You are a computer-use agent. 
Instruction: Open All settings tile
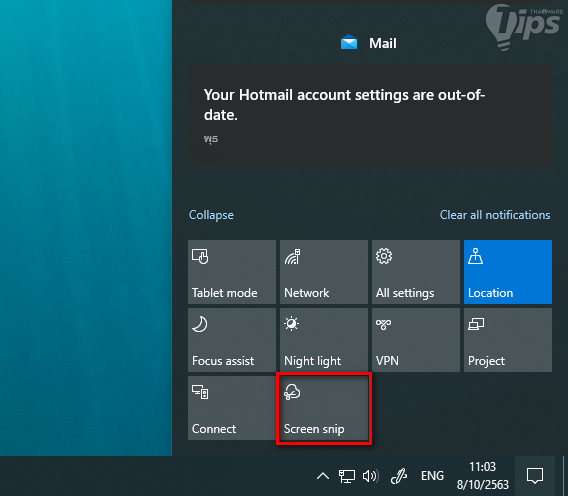click(x=416, y=272)
